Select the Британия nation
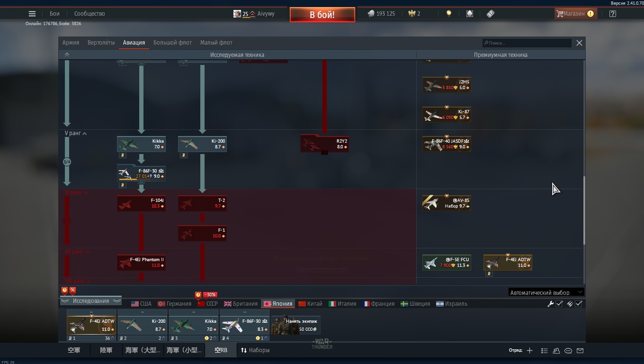This screenshot has height=364, width=644. [x=241, y=304]
